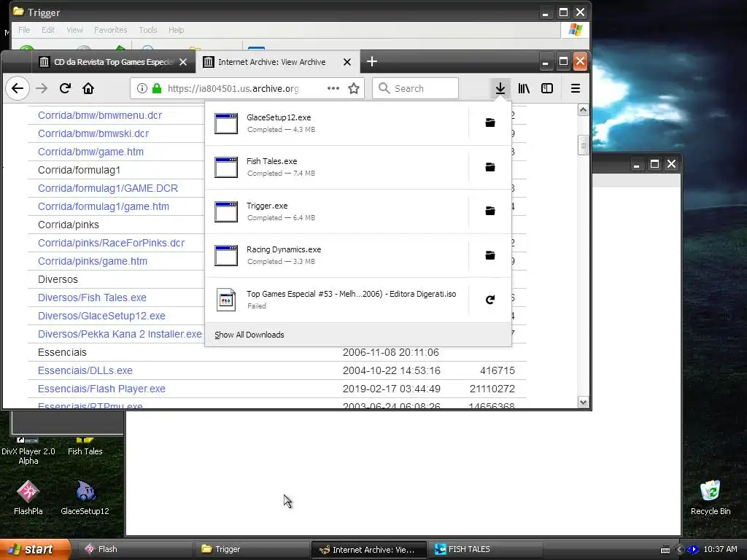Image resolution: width=747 pixels, height=560 pixels.
Task: Close the Internet Archive: View Archive tab
Action: click(x=347, y=62)
